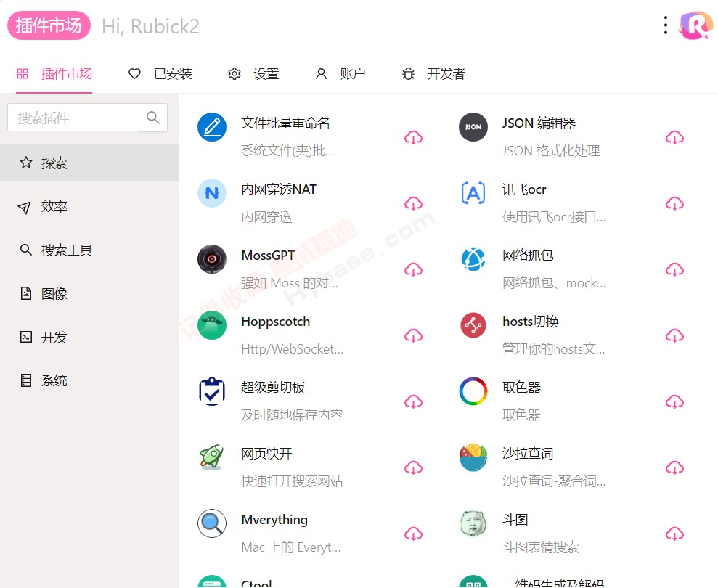Image resolution: width=718 pixels, height=588 pixels.
Task: Switch to the 已安装 tab
Action: [160, 74]
